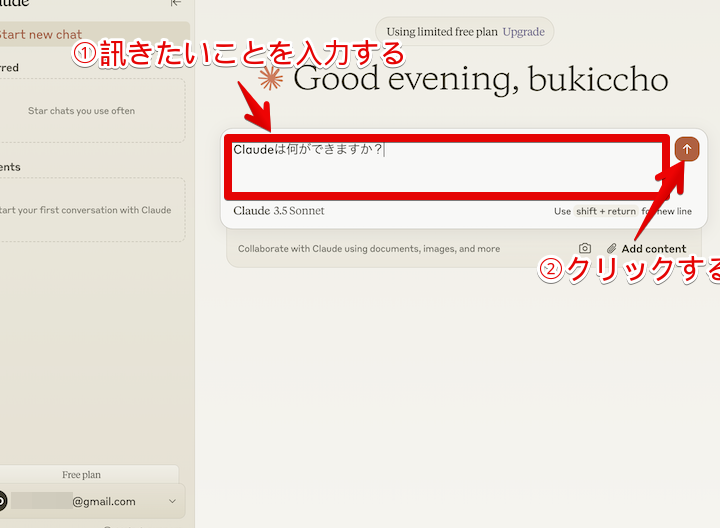The height and width of the screenshot is (528, 720).
Task: Click the paperclip Add content icon
Action: 611,248
